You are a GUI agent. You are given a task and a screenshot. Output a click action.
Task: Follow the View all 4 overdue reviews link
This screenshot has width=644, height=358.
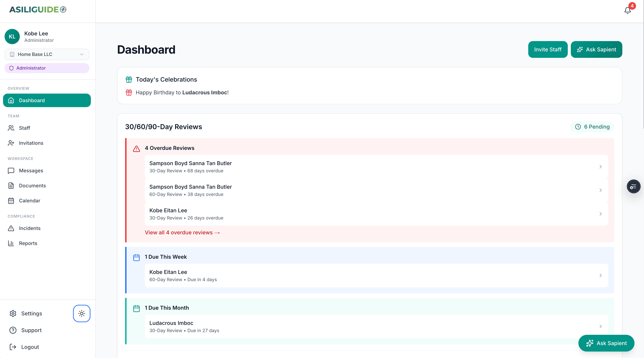tap(182, 232)
